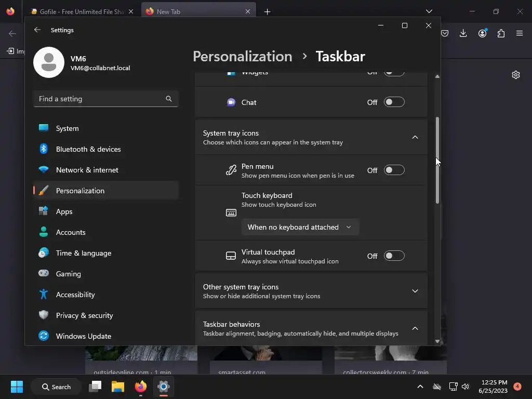Image resolution: width=532 pixels, height=399 pixels.
Task: Open notifications badge showing 4
Action: (x=517, y=387)
